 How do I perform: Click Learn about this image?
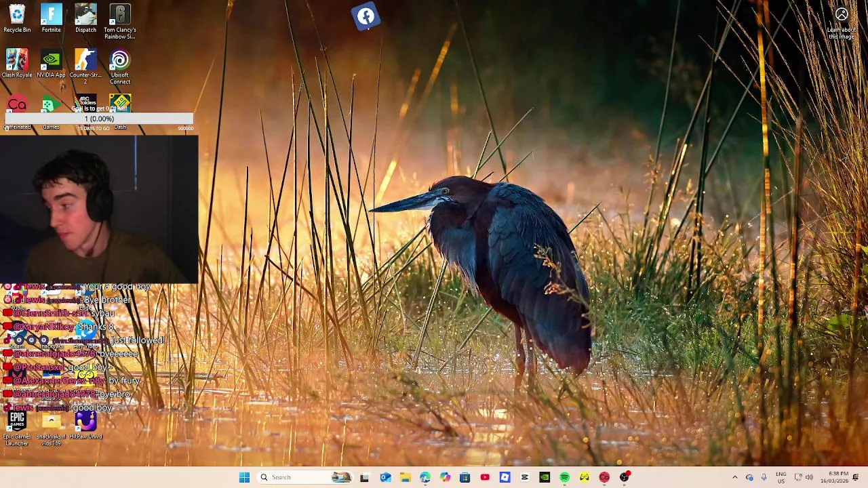click(x=842, y=23)
